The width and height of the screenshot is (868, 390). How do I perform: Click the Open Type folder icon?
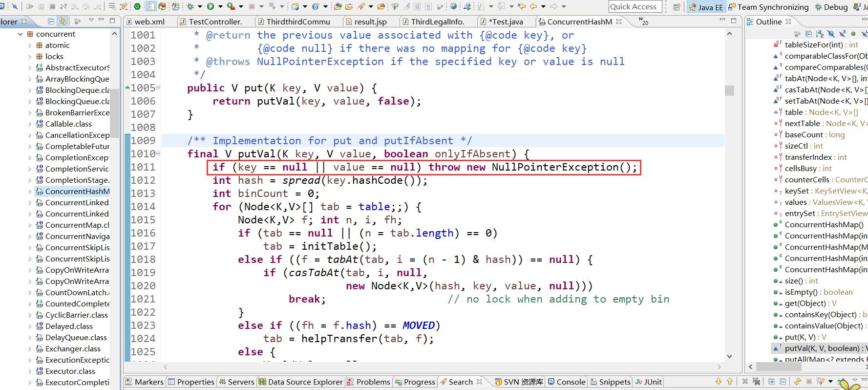click(338, 6)
